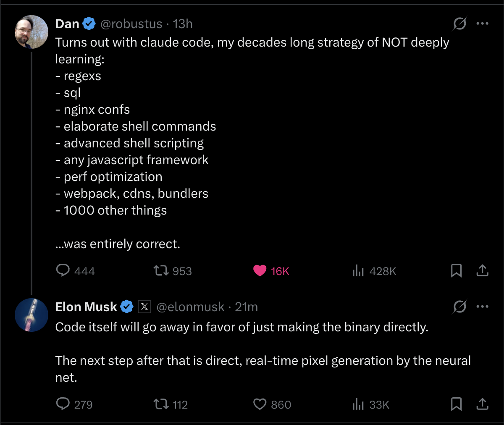Repost Elon Musk's tweet

tap(160, 404)
